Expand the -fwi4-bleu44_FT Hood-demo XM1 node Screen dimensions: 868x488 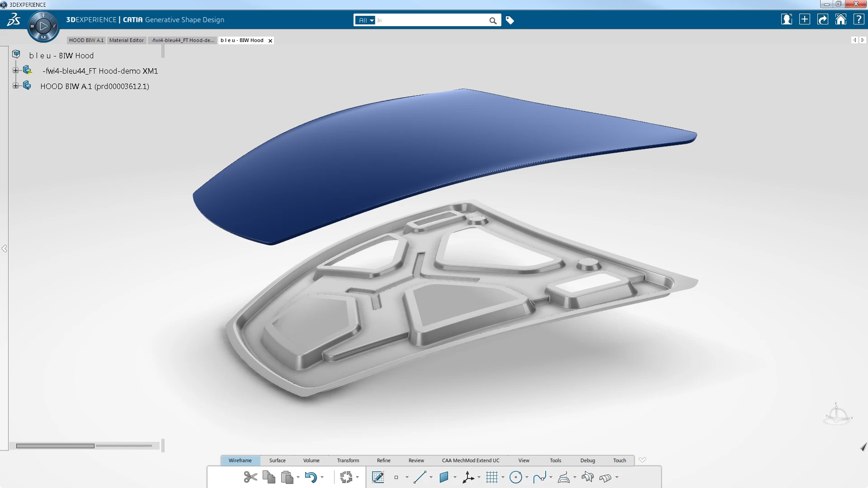(x=16, y=70)
